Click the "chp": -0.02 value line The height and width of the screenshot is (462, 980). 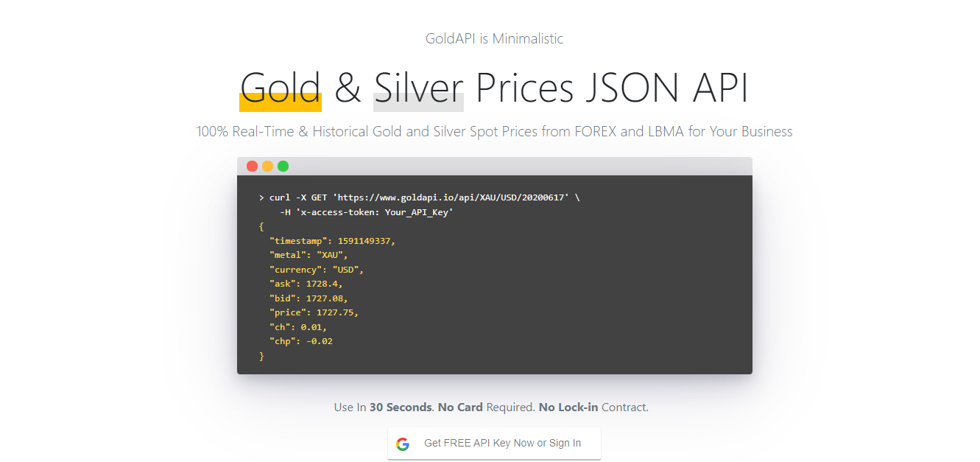[x=301, y=341]
